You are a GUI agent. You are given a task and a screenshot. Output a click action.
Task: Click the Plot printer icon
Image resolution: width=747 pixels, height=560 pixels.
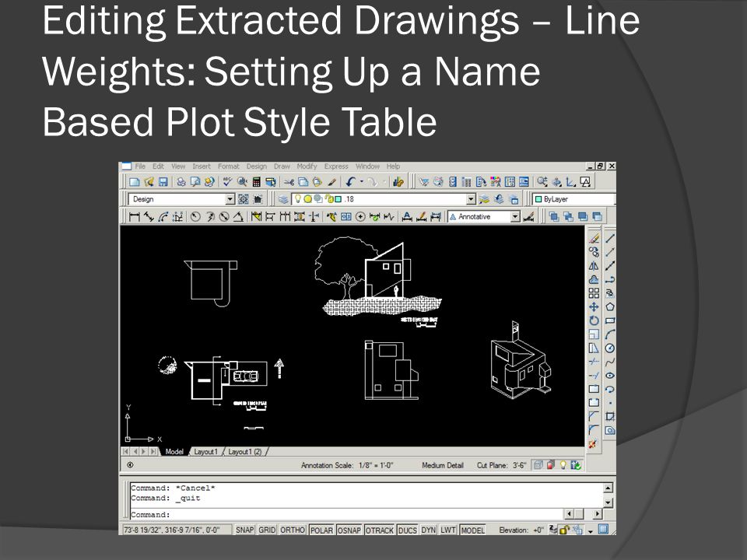click(x=181, y=182)
